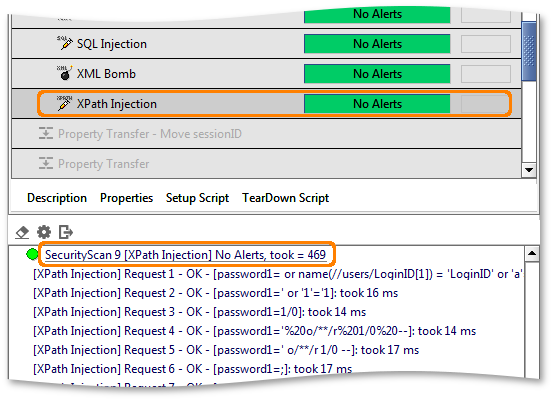This screenshot has height=401, width=553.
Task: Open log options with the gear icon
Action: (x=44, y=232)
